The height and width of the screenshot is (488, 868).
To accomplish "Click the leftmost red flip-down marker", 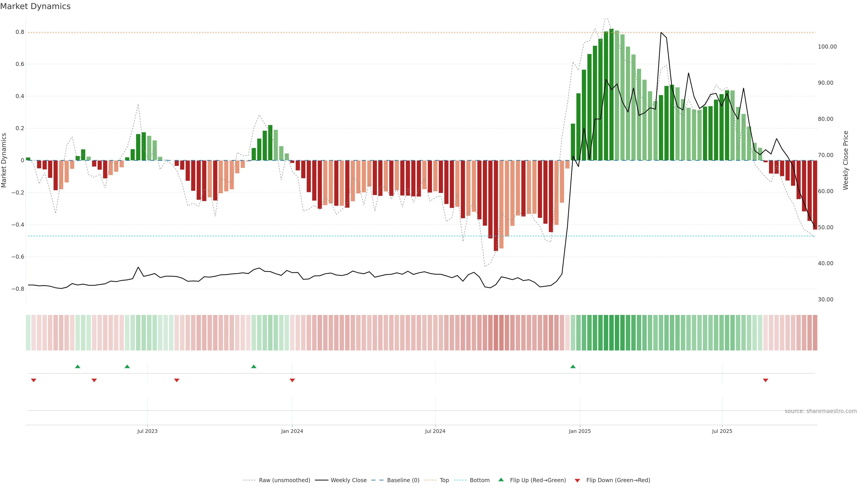I will pos(34,380).
